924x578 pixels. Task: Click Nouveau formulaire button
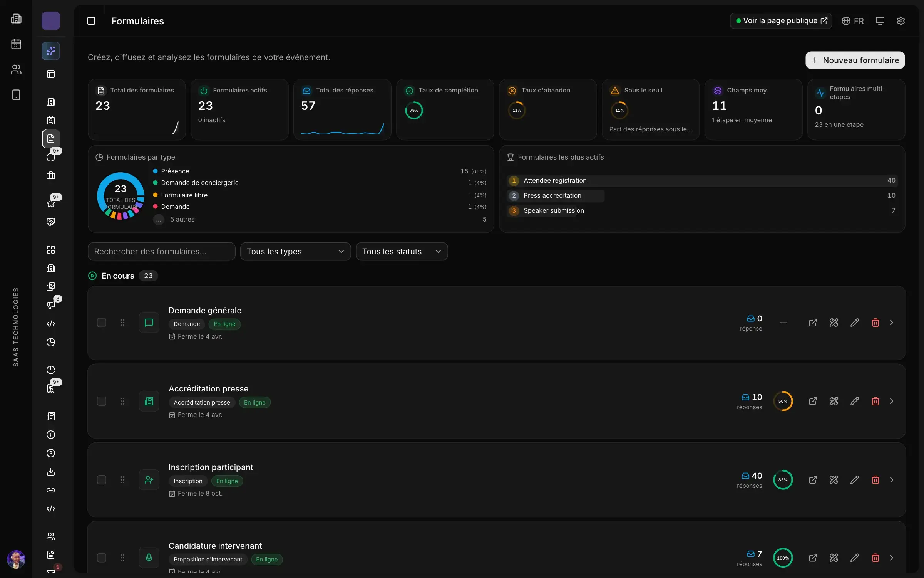click(x=855, y=60)
